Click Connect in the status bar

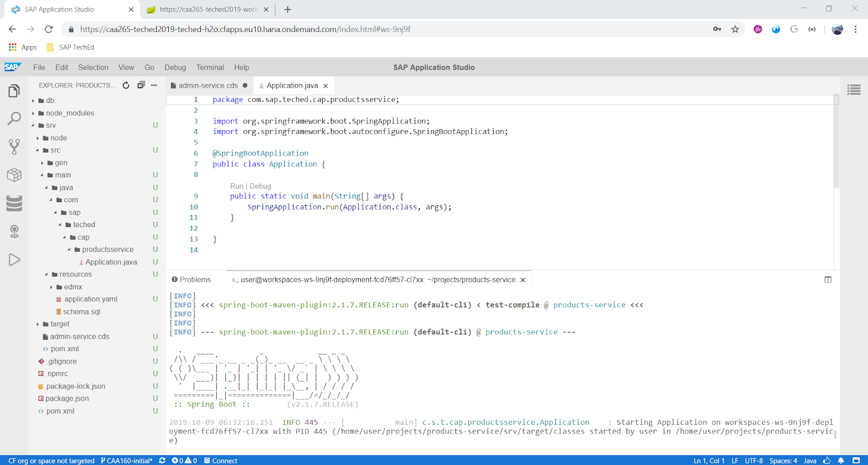coord(221,461)
